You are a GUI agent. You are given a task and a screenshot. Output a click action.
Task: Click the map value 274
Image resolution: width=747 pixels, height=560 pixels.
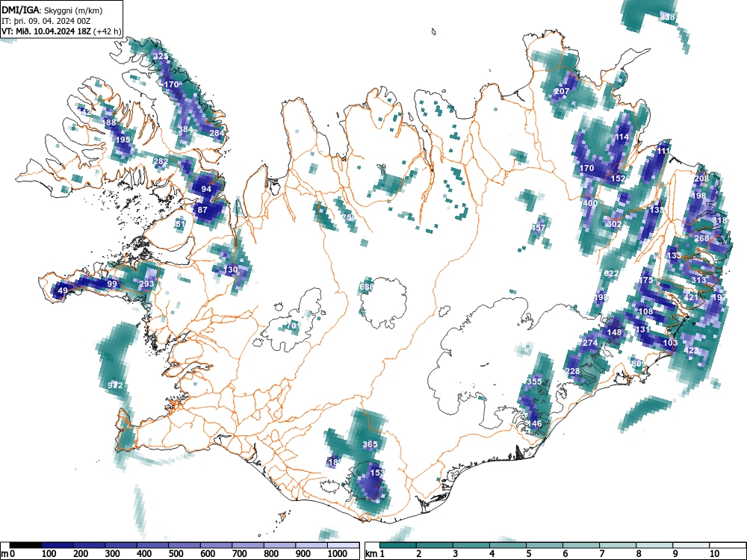(590, 343)
